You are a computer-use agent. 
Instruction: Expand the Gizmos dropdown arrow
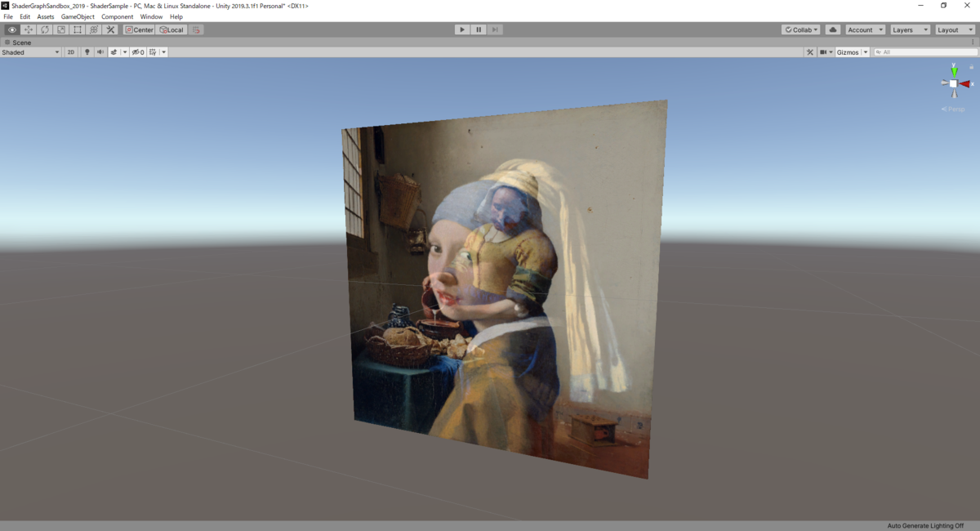pos(866,52)
